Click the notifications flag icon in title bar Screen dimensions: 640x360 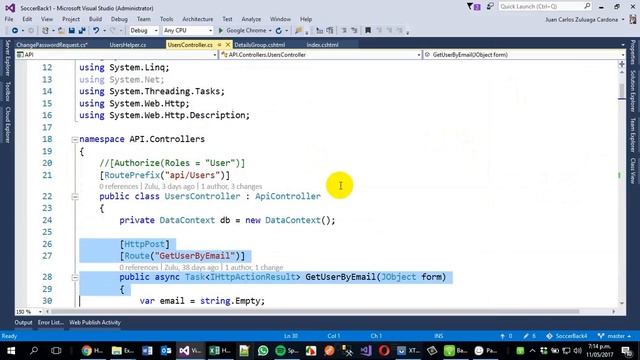[x=473, y=7]
